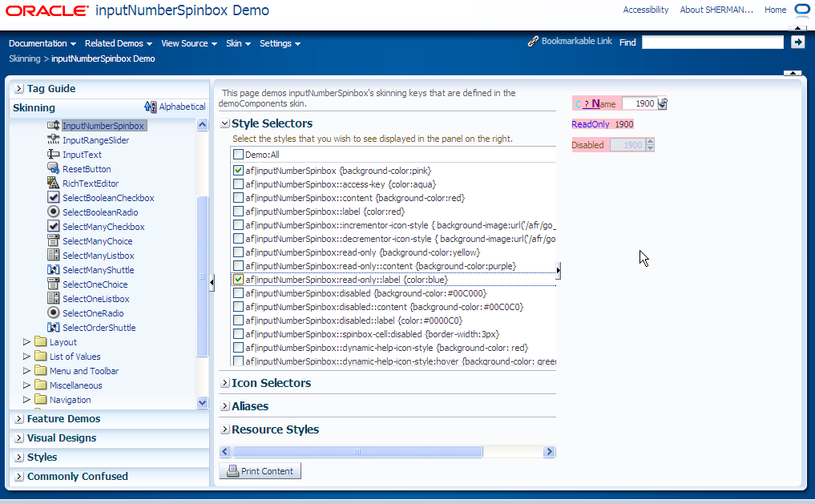This screenshot has width=815, height=504.
Task: Uncheck the background-color:pink spinbox style
Action: [x=238, y=170]
